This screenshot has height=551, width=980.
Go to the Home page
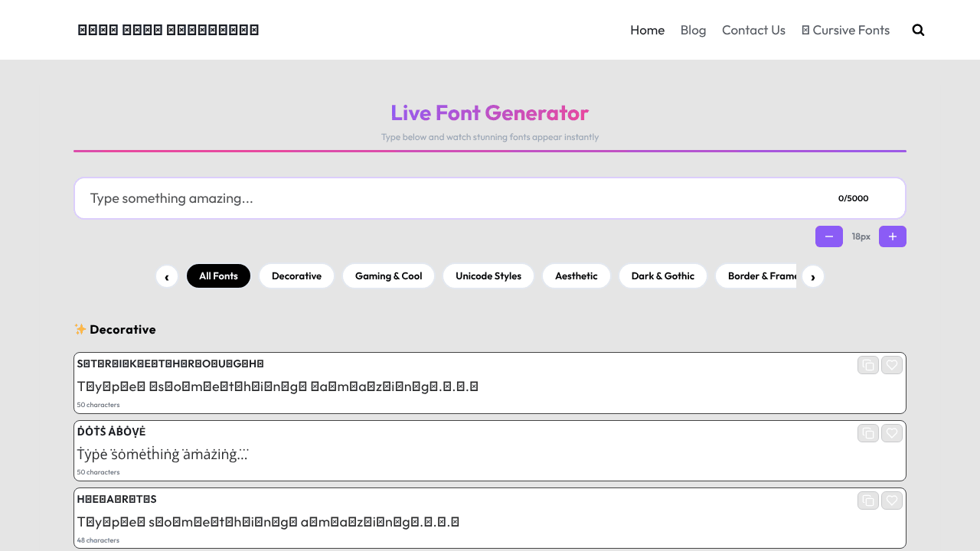click(648, 30)
